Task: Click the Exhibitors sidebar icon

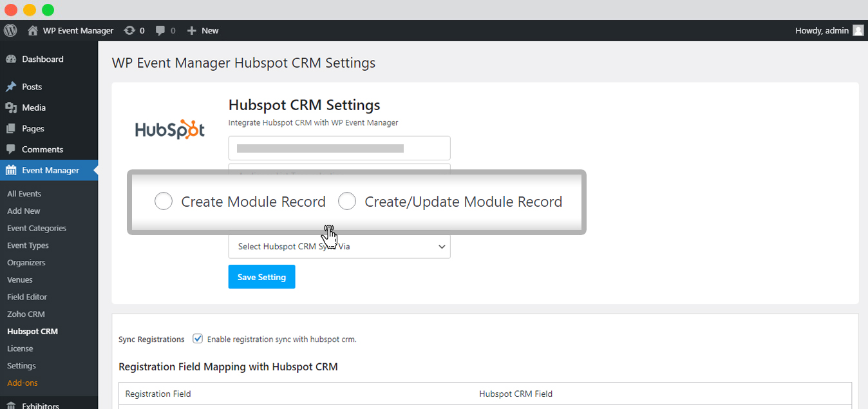Action: tap(11, 406)
